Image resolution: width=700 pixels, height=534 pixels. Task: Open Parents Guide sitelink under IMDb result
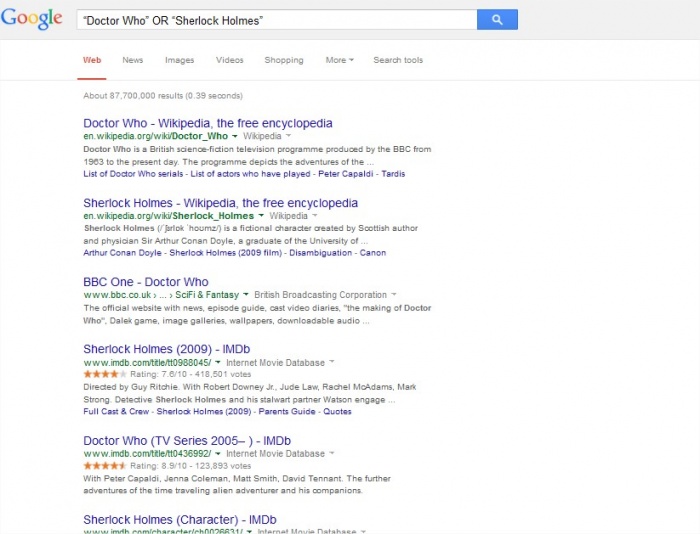(287, 411)
